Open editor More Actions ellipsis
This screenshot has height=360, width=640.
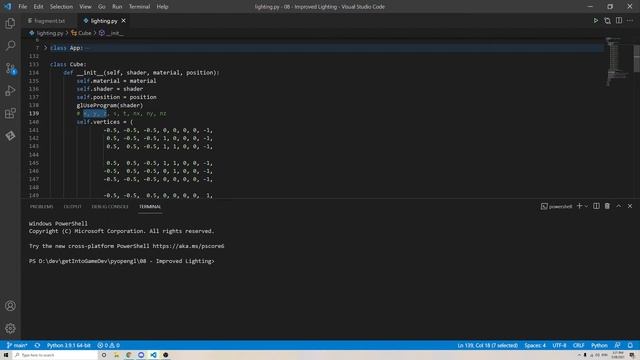click(x=630, y=20)
